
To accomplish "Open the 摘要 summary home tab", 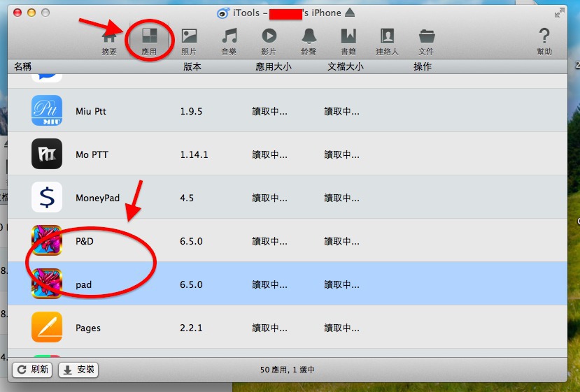I will [109, 41].
